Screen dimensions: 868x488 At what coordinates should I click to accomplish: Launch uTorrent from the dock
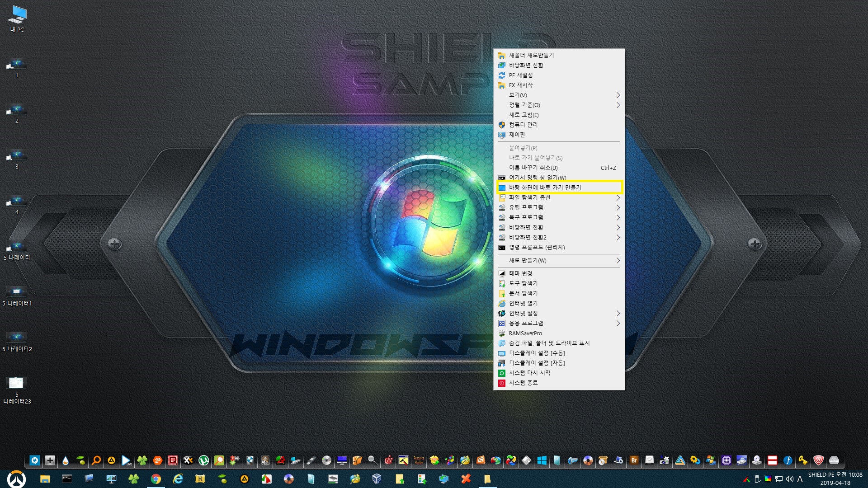(x=203, y=460)
